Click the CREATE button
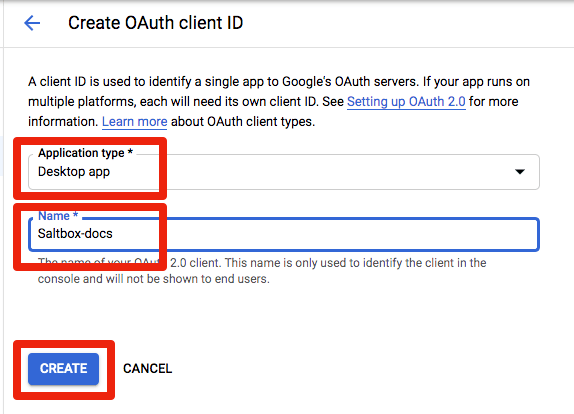 [x=63, y=369]
